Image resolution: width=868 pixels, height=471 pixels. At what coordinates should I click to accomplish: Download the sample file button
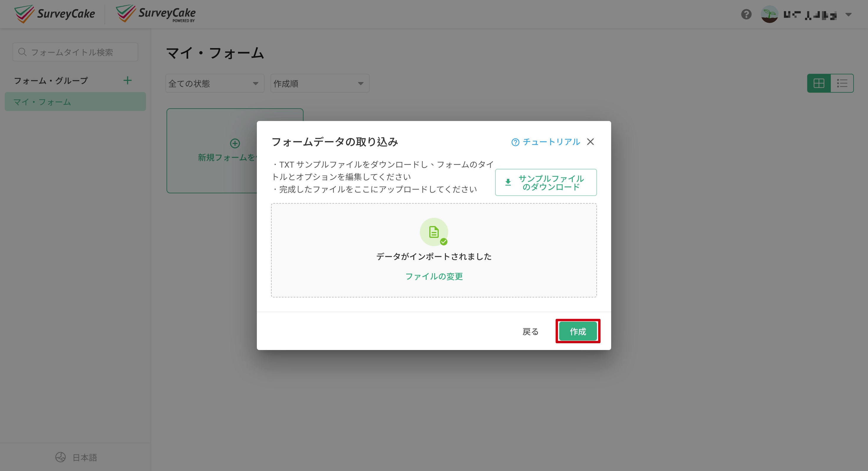coord(546,182)
